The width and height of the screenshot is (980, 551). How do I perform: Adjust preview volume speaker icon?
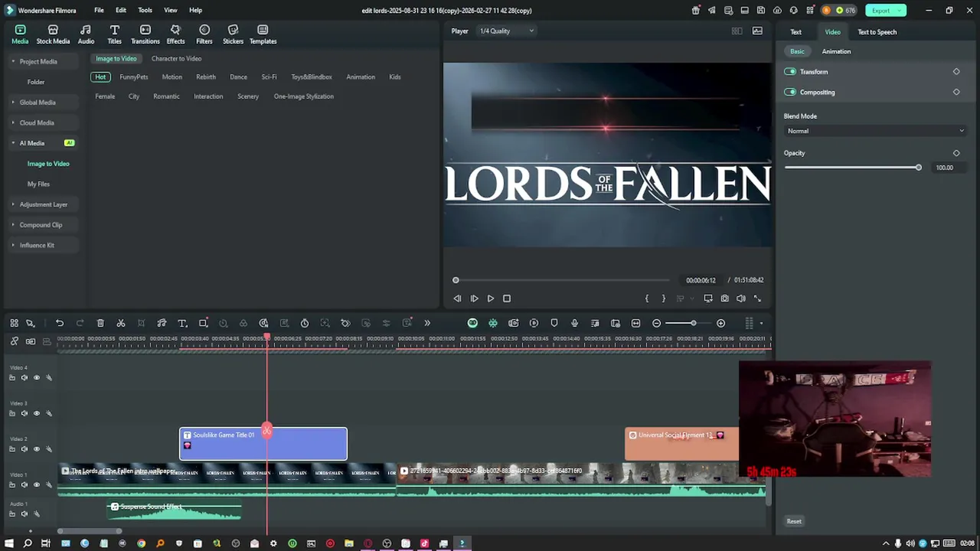[x=741, y=298]
